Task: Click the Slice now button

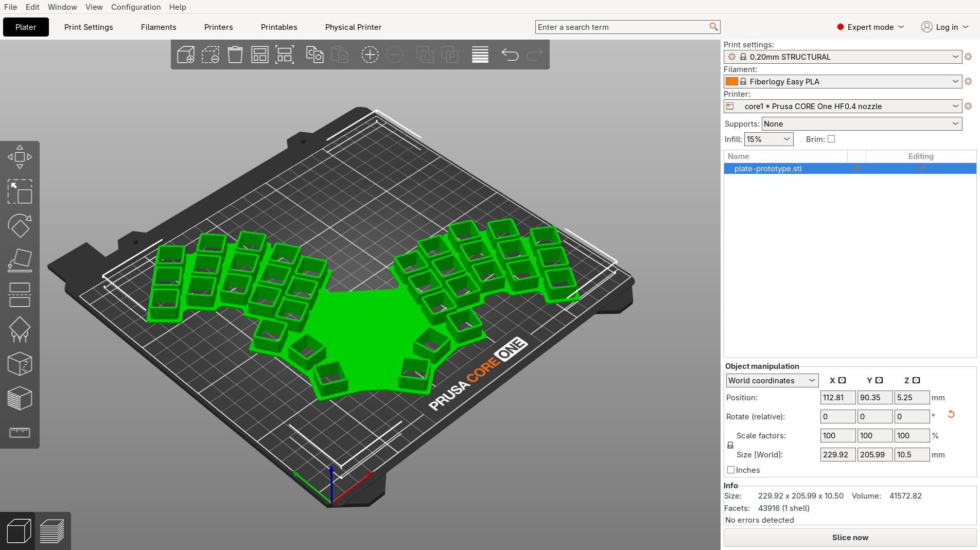Action: click(850, 537)
